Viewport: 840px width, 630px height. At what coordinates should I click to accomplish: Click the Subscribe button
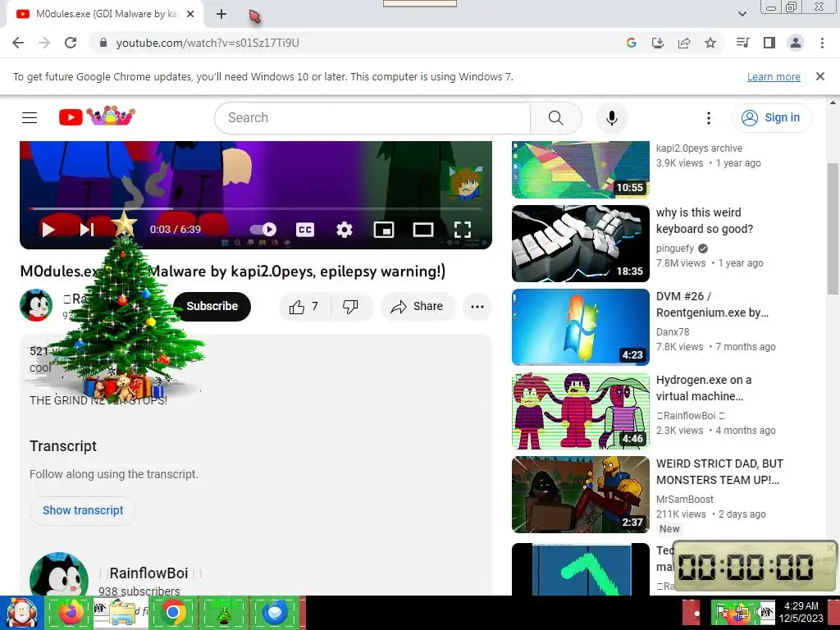212,307
